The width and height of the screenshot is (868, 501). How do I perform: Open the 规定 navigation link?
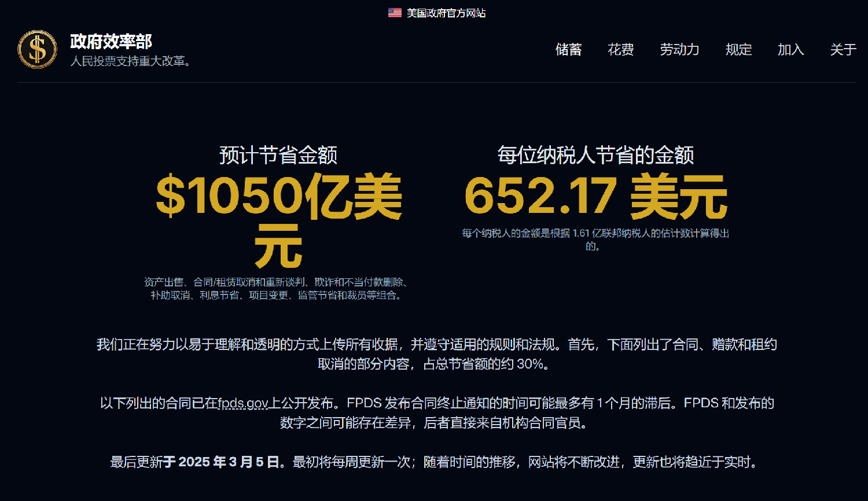738,50
